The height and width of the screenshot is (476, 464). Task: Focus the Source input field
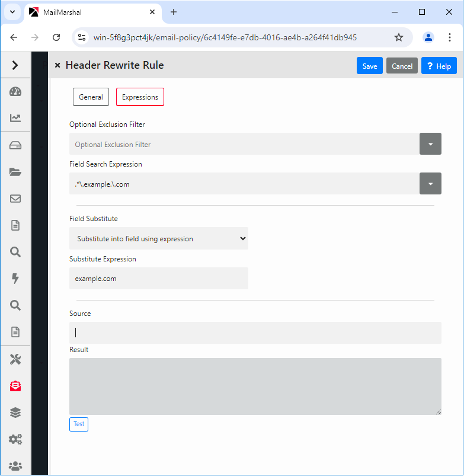pyautogui.click(x=255, y=333)
